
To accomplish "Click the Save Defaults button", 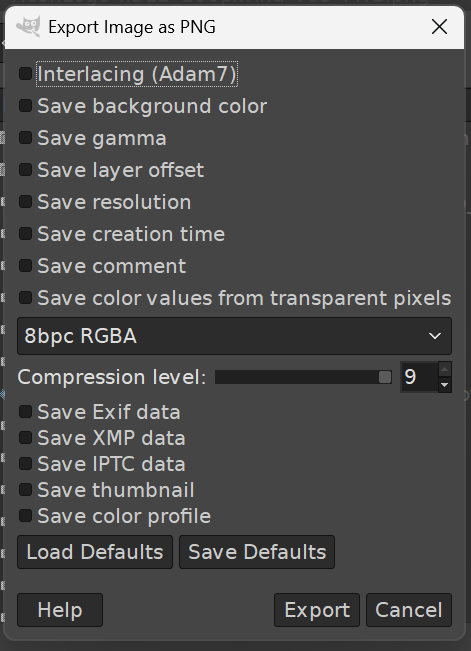I will pos(257,552).
